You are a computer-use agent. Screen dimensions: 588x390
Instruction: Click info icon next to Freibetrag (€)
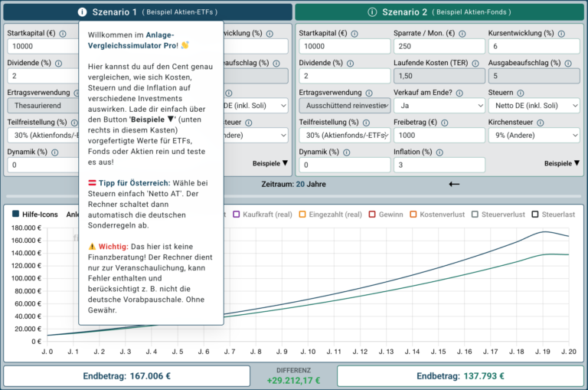pos(444,123)
